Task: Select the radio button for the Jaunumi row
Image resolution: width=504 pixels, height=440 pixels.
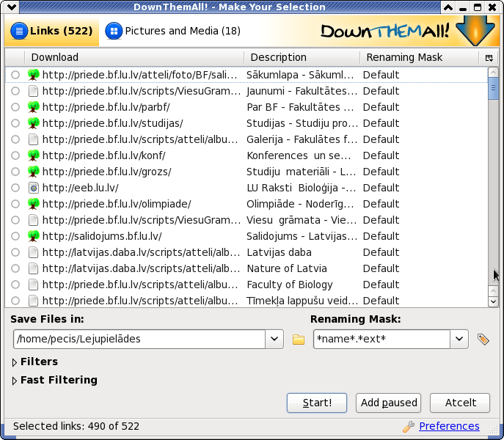Action: (x=15, y=91)
